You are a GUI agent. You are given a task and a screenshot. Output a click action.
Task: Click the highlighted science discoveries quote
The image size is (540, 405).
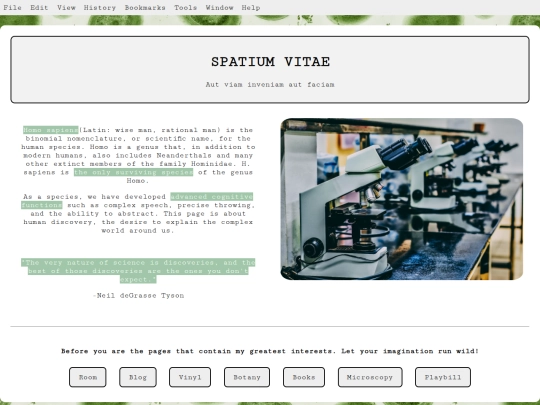click(x=138, y=271)
